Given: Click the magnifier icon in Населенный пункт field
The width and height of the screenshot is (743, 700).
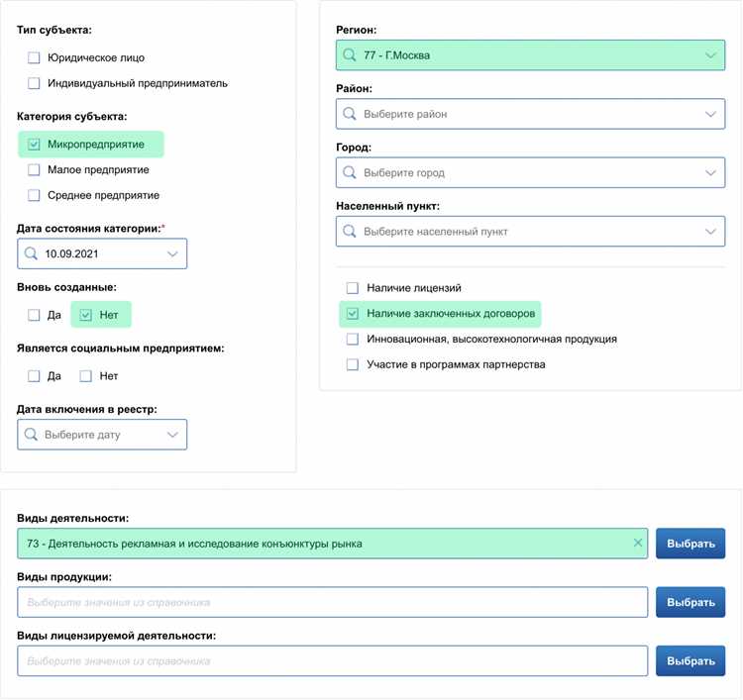Looking at the screenshot, I should tap(350, 231).
